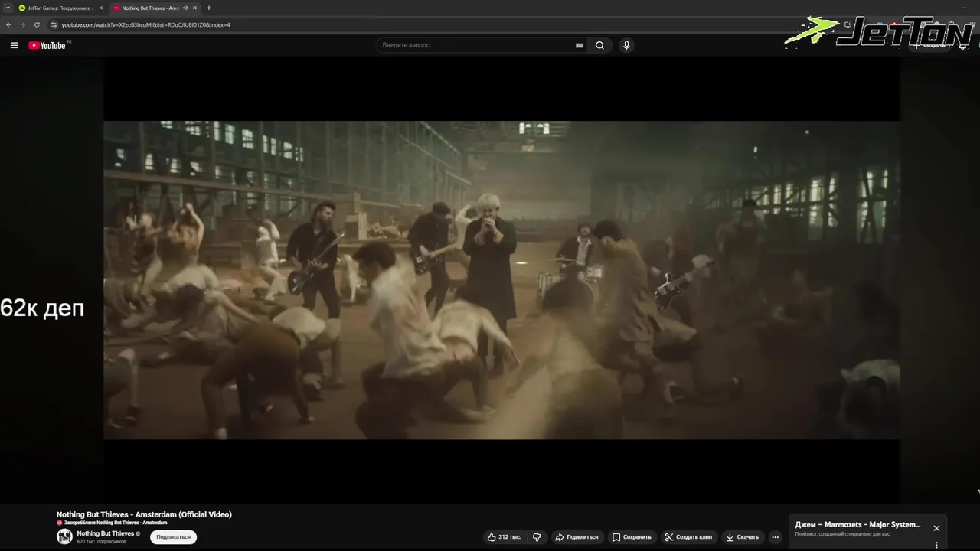Viewport: 980px width, 551px height.
Task: Open more actions three-dot menu
Action: 775,537
